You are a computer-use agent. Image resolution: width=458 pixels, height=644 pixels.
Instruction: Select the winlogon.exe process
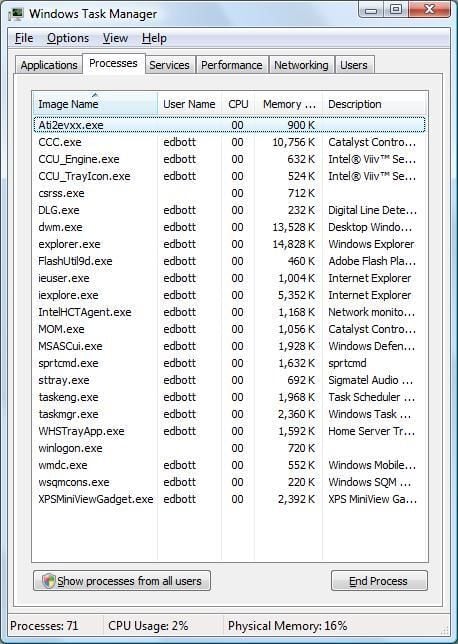pos(229,448)
